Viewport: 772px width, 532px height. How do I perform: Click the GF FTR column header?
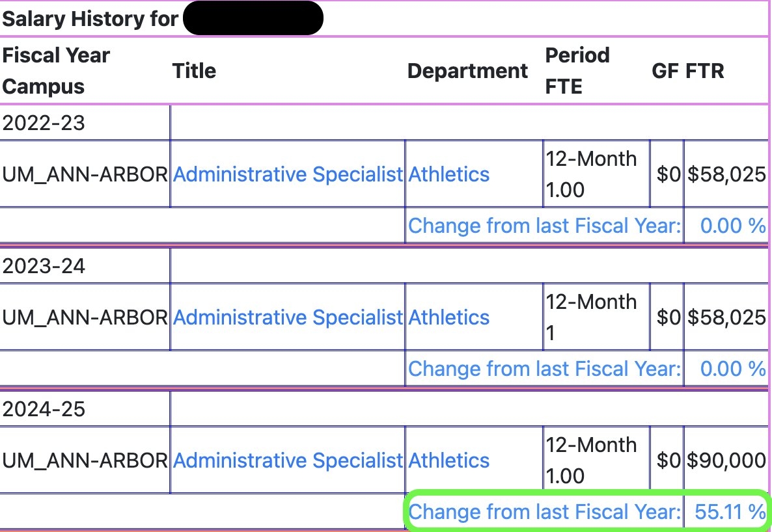[687, 70]
